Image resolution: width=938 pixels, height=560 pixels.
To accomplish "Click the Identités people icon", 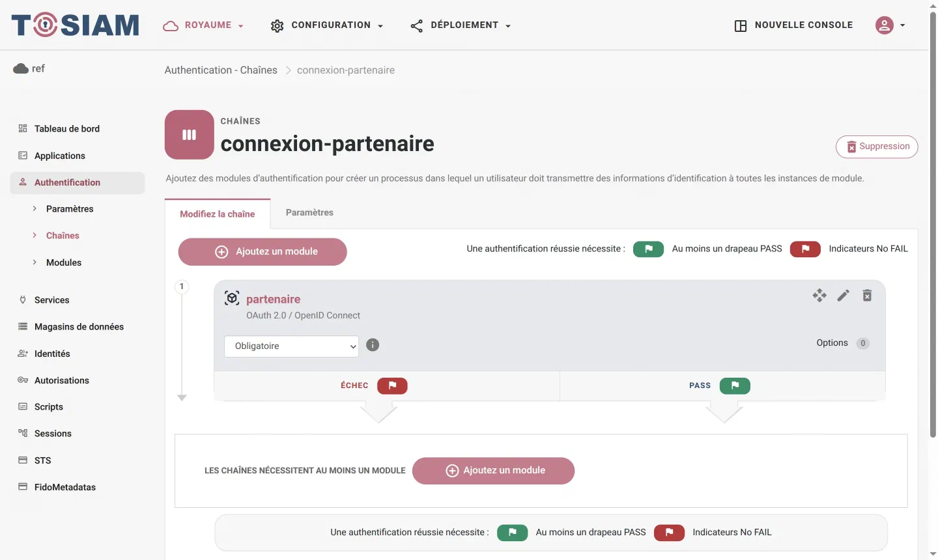I will click(23, 353).
